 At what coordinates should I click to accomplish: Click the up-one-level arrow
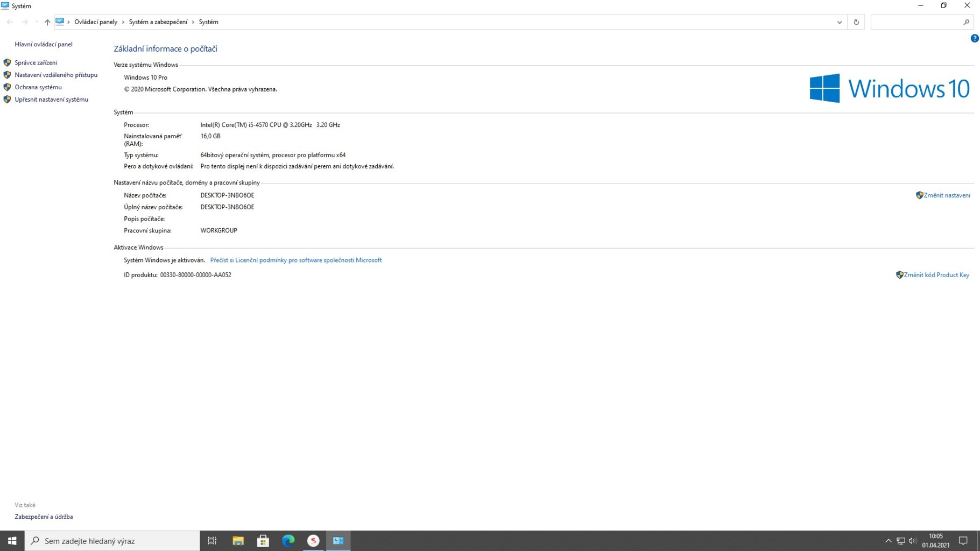pyautogui.click(x=47, y=22)
